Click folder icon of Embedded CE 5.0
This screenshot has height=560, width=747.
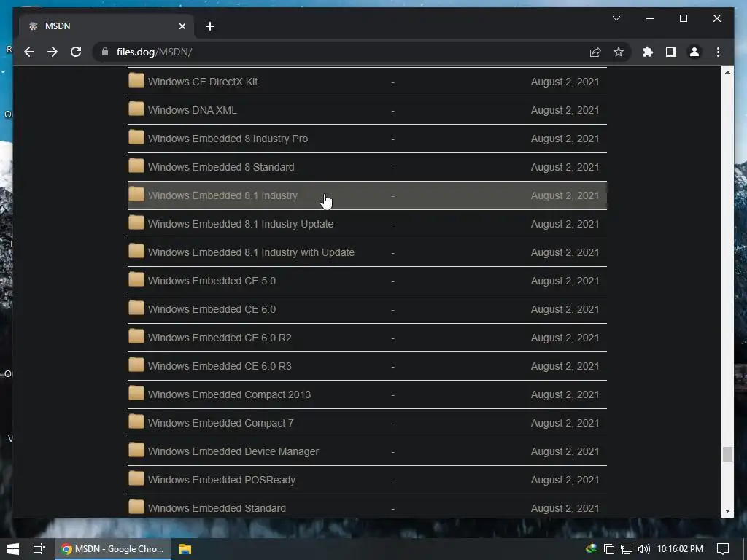coord(136,279)
